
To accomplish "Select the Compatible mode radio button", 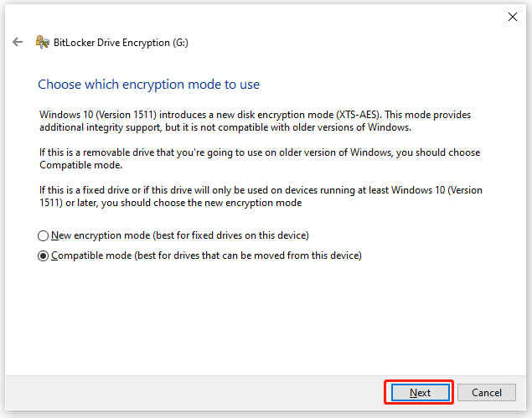I will coord(43,255).
